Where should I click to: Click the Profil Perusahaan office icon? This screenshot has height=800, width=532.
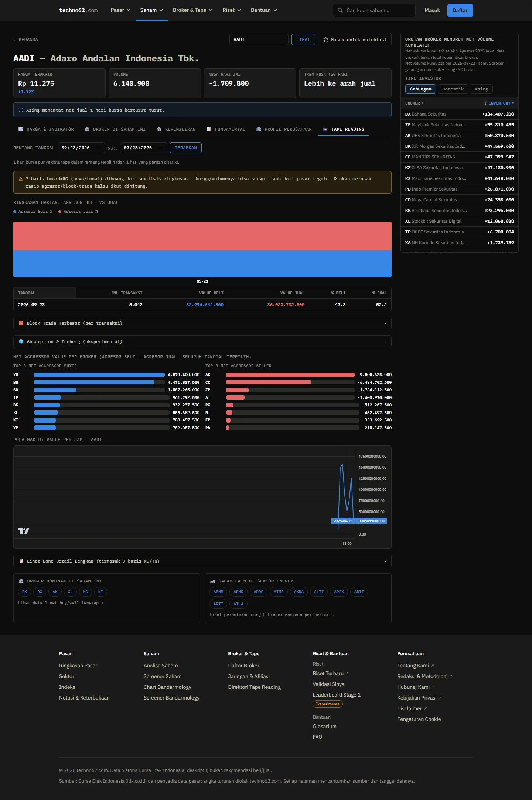[x=259, y=129]
